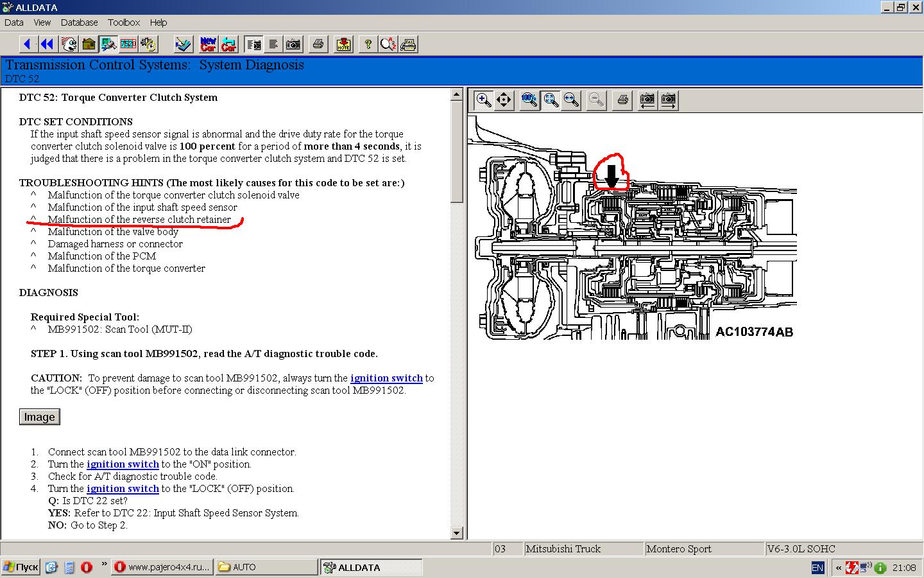
Task: Click the Image button
Action: [39, 417]
